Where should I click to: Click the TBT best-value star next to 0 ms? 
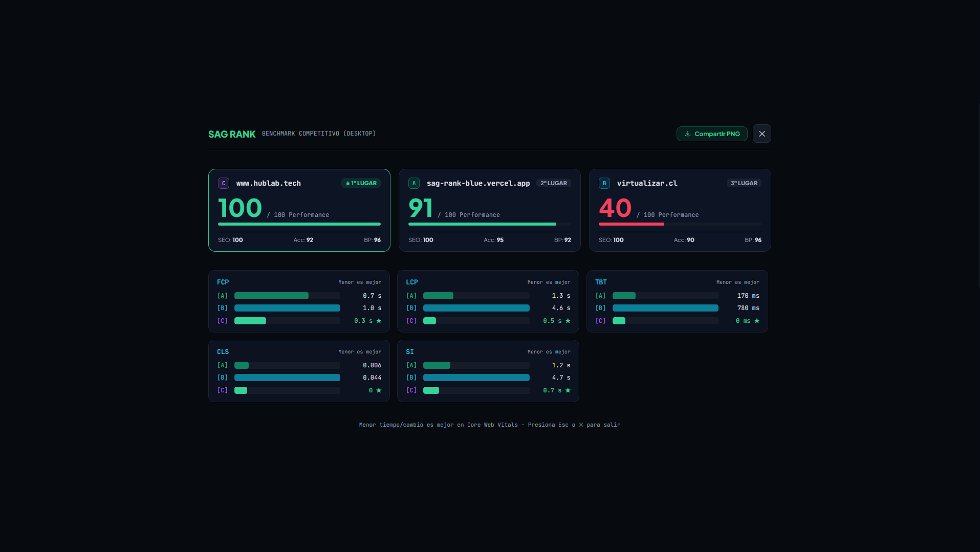point(757,321)
